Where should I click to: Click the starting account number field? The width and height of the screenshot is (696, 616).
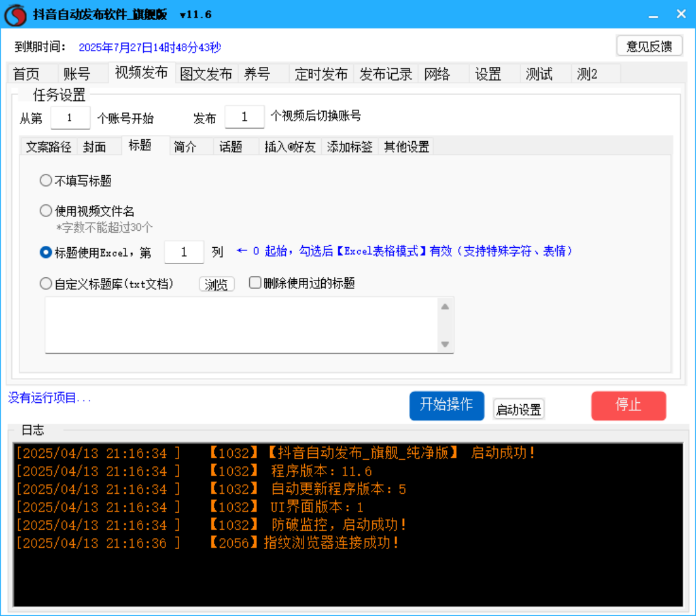71,117
